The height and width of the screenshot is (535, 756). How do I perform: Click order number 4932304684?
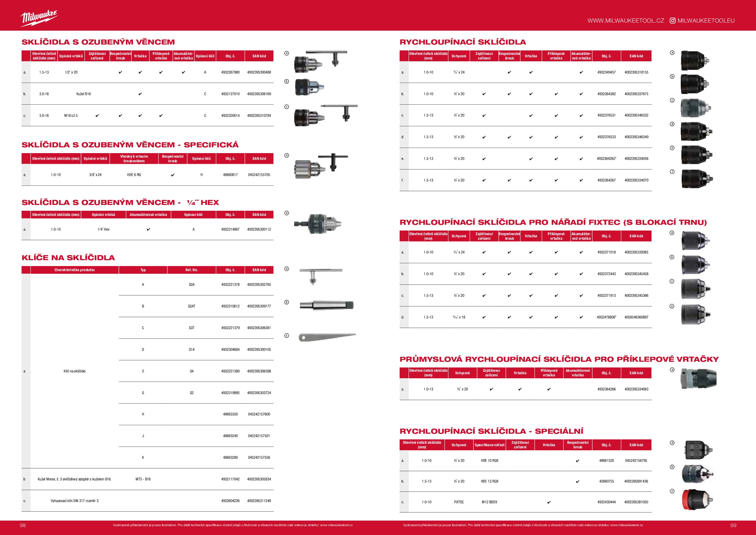[x=230, y=350]
